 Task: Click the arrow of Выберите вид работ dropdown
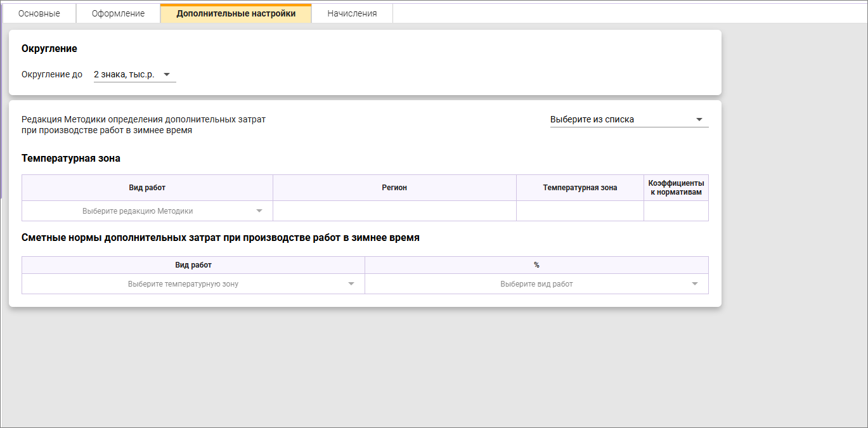click(695, 284)
